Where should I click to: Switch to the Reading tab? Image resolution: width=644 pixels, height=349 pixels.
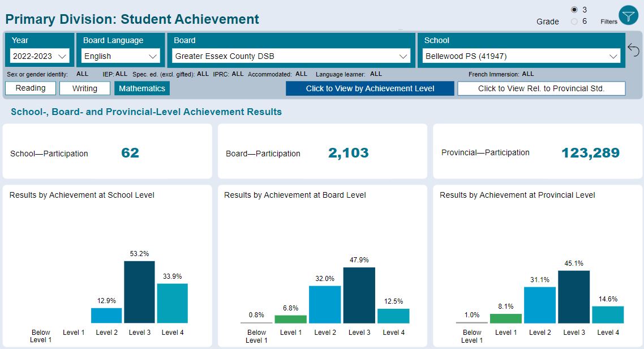click(31, 88)
